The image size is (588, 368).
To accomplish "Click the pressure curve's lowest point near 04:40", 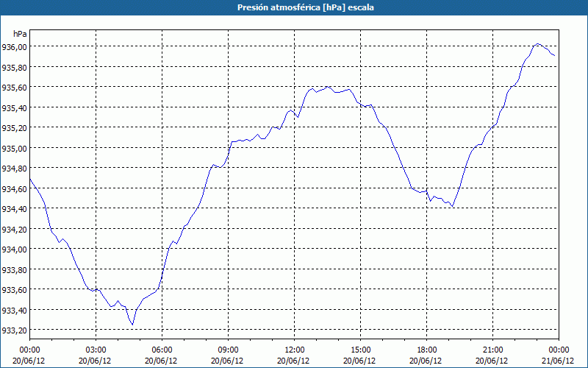I will (x=132, y=325).
